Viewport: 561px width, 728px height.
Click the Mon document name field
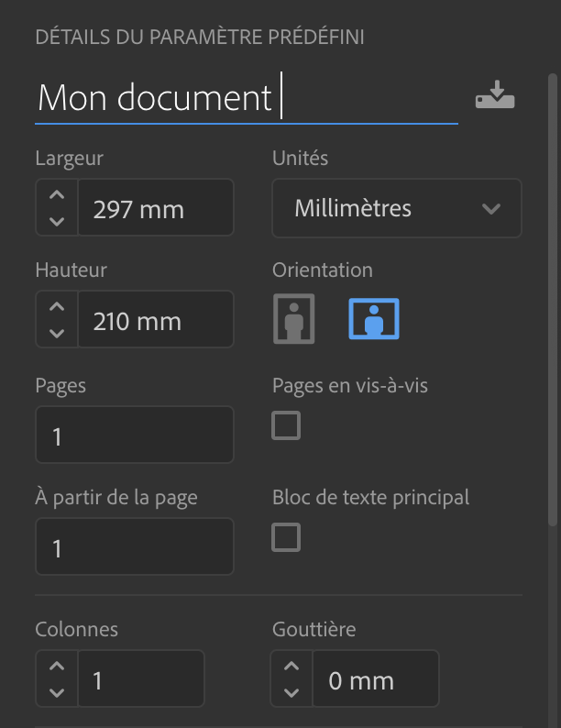click(x=247, y=98)
